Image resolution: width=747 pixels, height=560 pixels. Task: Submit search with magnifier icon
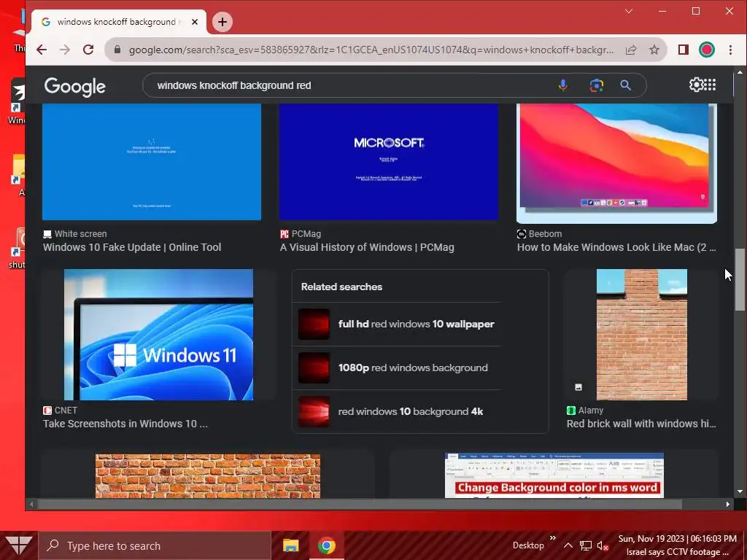625,85
